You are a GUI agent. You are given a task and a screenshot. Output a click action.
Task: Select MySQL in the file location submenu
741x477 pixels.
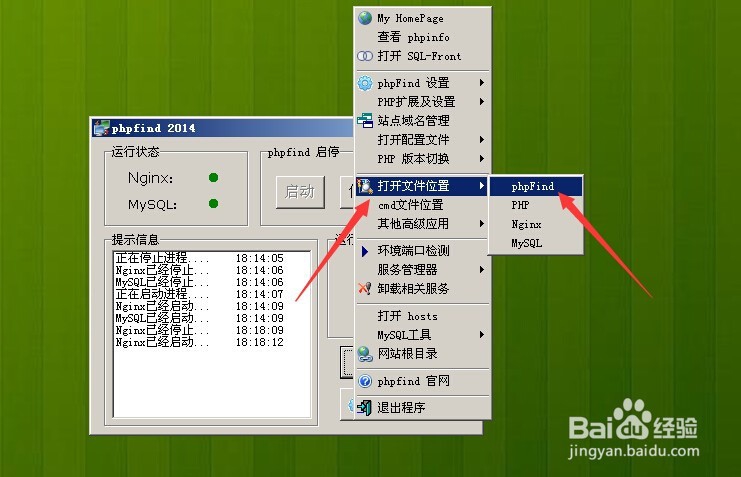[536, 243]
